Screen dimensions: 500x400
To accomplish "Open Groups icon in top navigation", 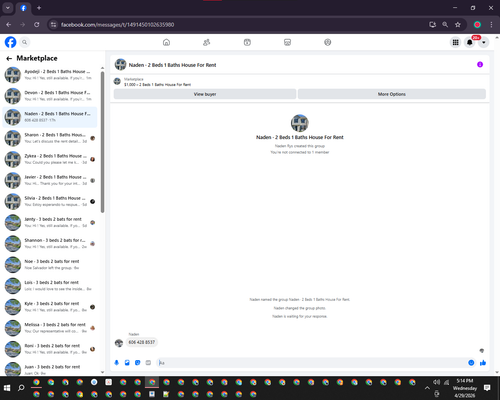I will point(328,42).
